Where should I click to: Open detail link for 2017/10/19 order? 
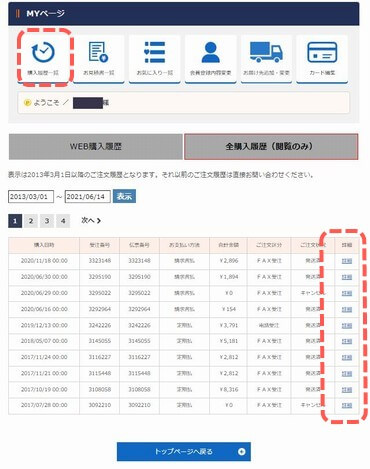(x=347, y=389)
